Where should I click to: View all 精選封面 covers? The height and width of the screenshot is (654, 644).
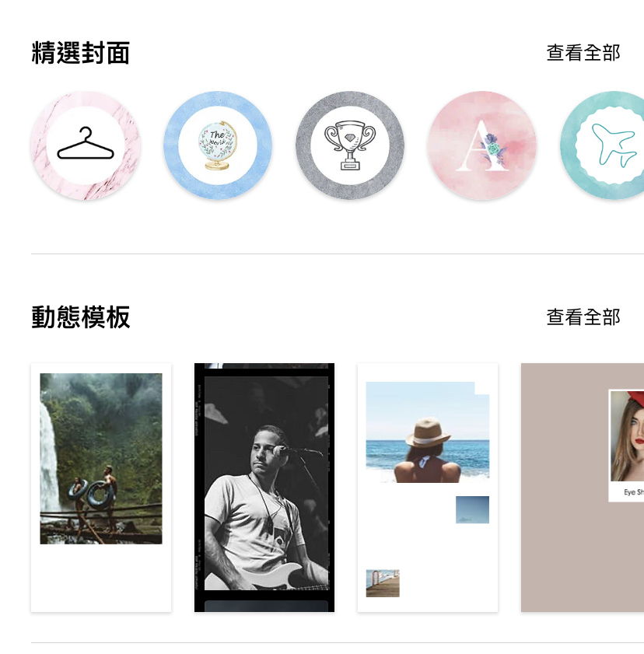pos(583,53)
